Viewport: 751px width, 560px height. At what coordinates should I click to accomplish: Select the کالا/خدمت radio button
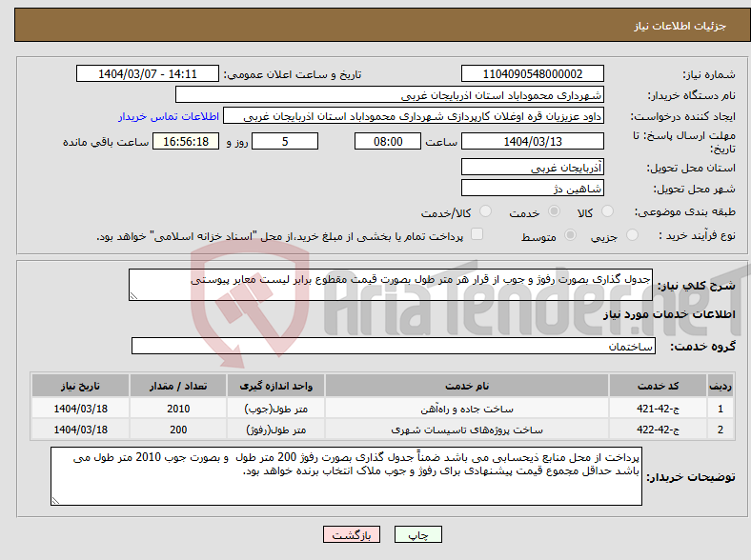[486, 211]
